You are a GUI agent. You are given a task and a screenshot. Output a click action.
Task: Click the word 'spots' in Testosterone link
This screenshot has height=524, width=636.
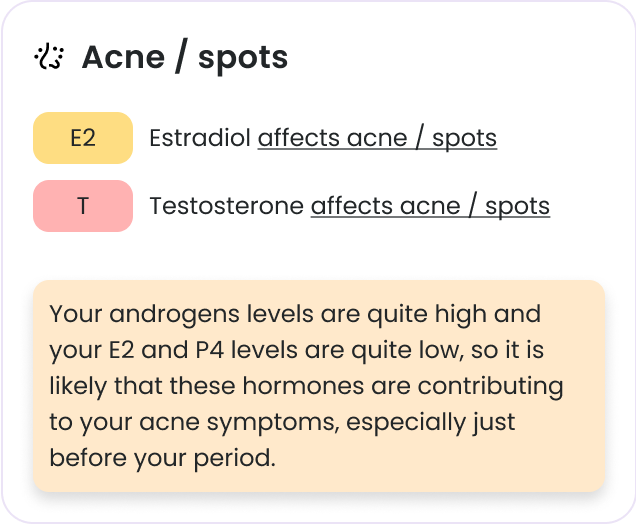517,206
